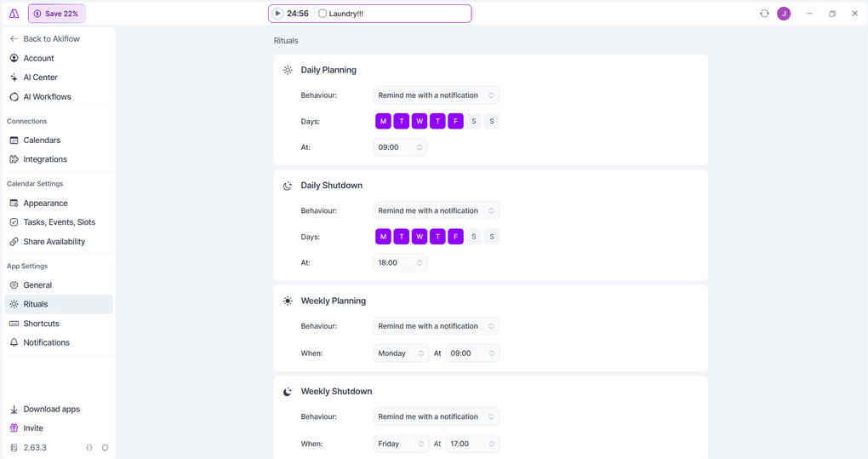Enable Saturday for Daily Shutdown
The height and width of the screenshot is (459, 868).
point(474,237)
